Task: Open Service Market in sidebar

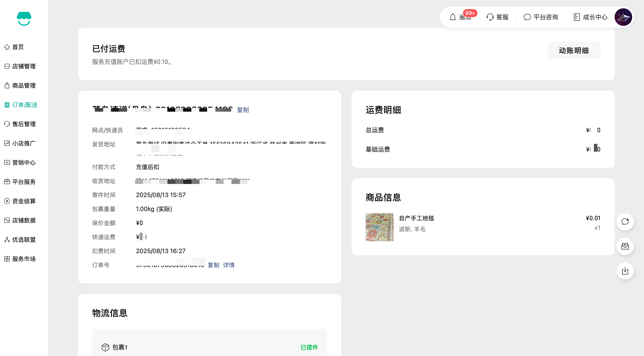Action: click(x=24, y=259)
